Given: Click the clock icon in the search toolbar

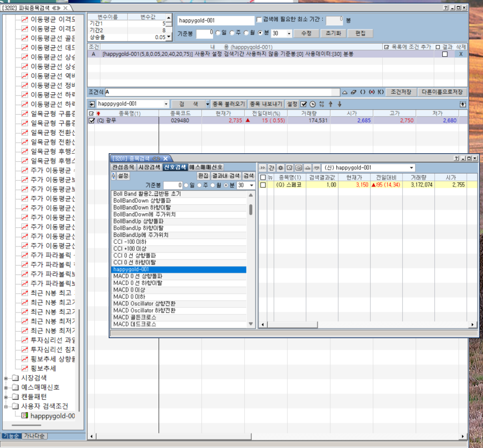Looking at the screenshot, I should [x=313, y=104].
